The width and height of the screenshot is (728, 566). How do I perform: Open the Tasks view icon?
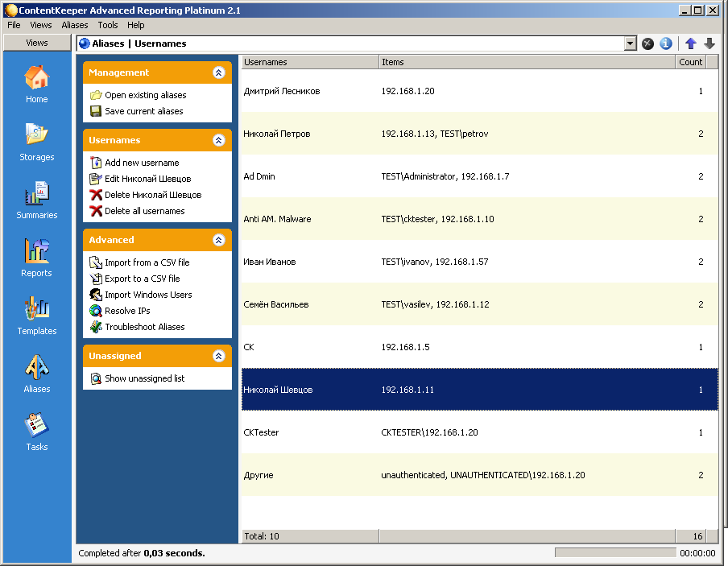[37, 425]
